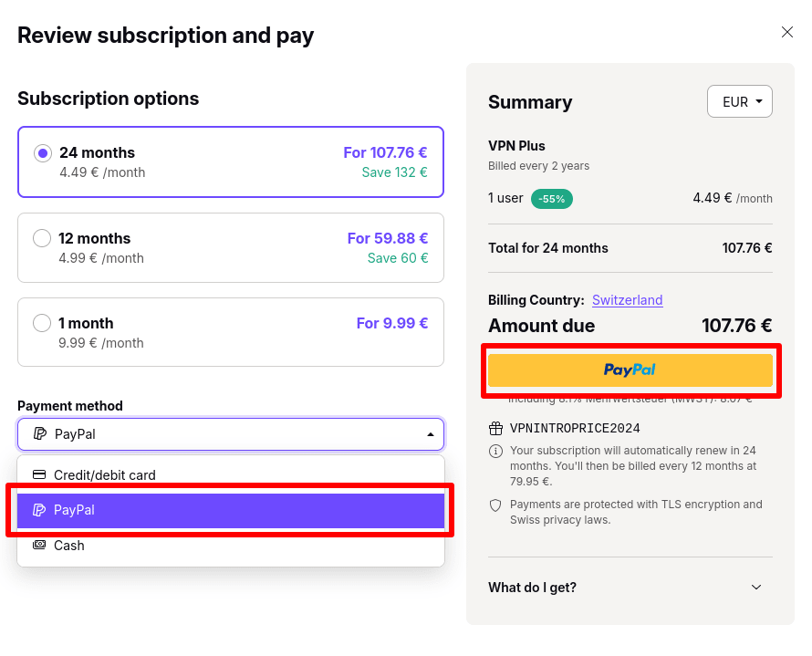Click the shield icon beside TLS encryption text
The width and height of the screenshot is (812, 656).
[495, 505]
